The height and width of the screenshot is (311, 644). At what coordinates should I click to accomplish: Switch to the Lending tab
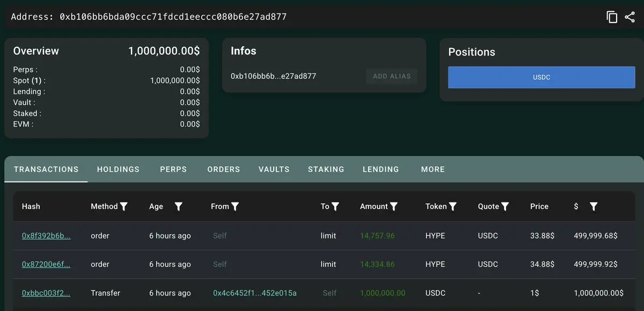pos(380,169)
